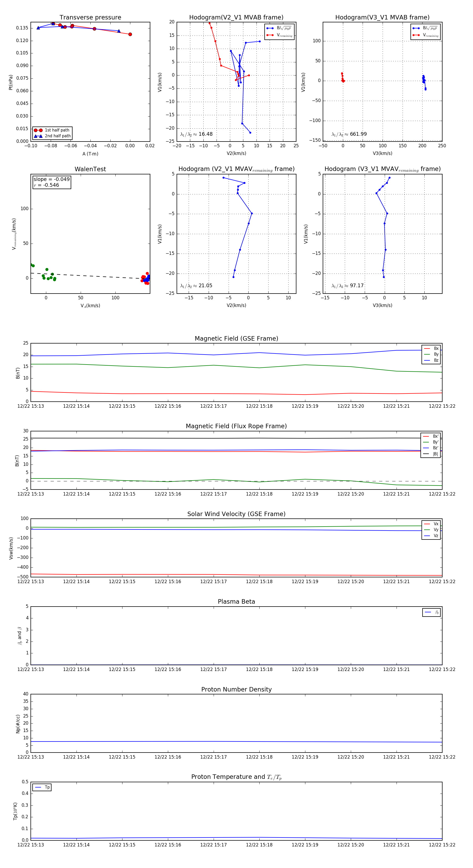473x868 pixels.
Task: Click the "Hodogram(V3_V1 MVAB frame)" title
Action: pyautogui.click(x=382, y=18)
